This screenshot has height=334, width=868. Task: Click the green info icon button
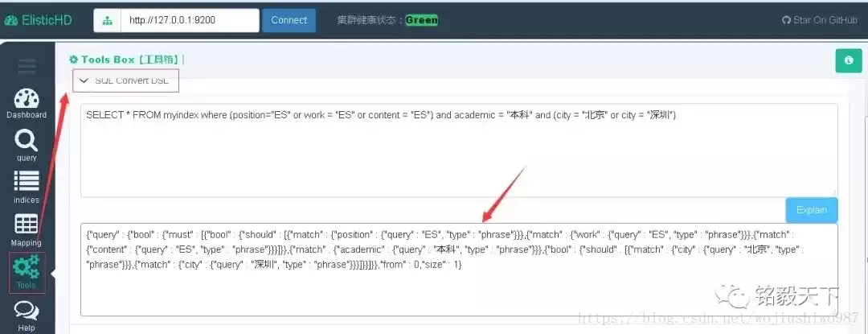coord(849,60)
